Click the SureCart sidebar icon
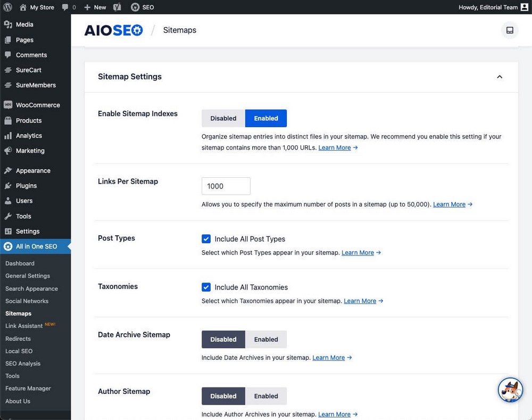 pyautogui.click(x=8, y=70)
